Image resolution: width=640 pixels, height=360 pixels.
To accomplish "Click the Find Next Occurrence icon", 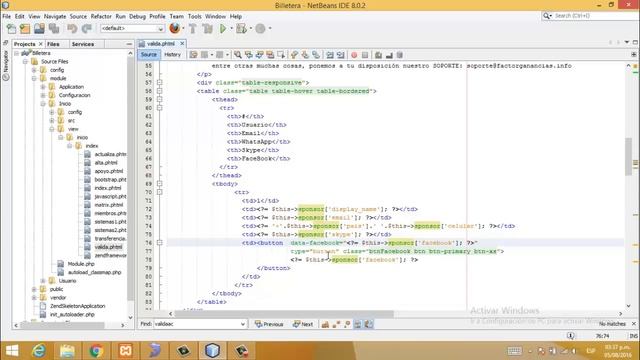I will click(x=259, y=55).
